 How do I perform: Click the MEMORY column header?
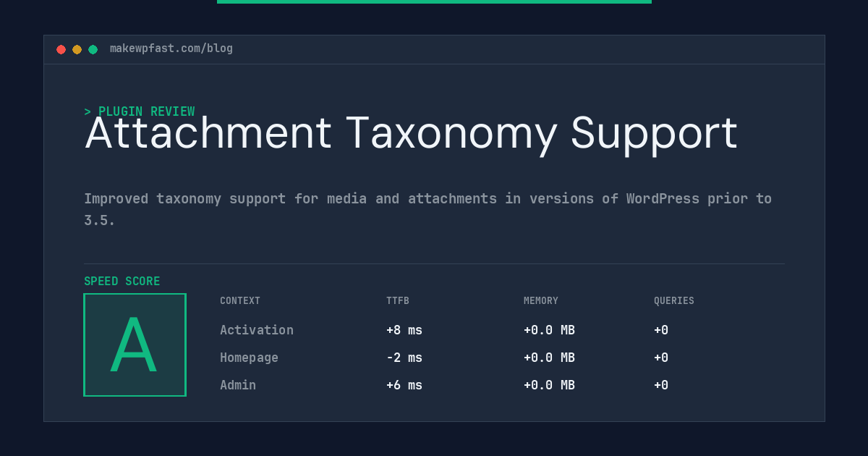click(x=541, y=301)
